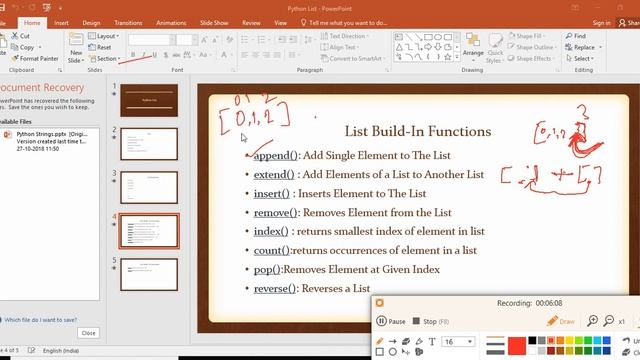This screenshot has height=360, width=640.
Task: Select the Right Arrow shape in gallery
Action: [x=428, y=47]
